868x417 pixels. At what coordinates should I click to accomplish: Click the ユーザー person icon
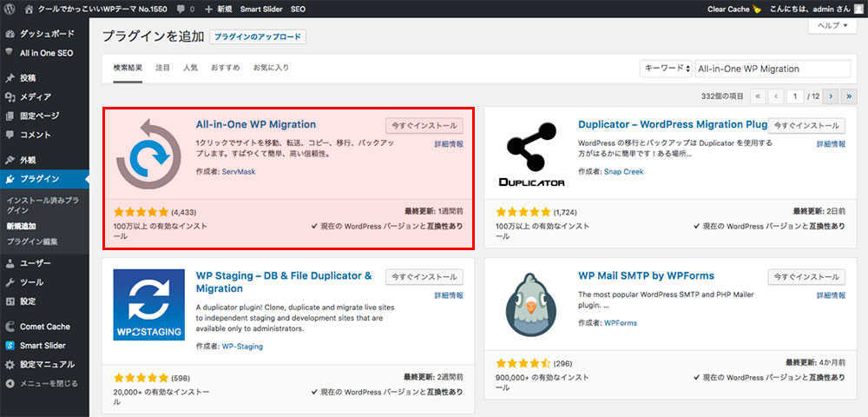10,263
